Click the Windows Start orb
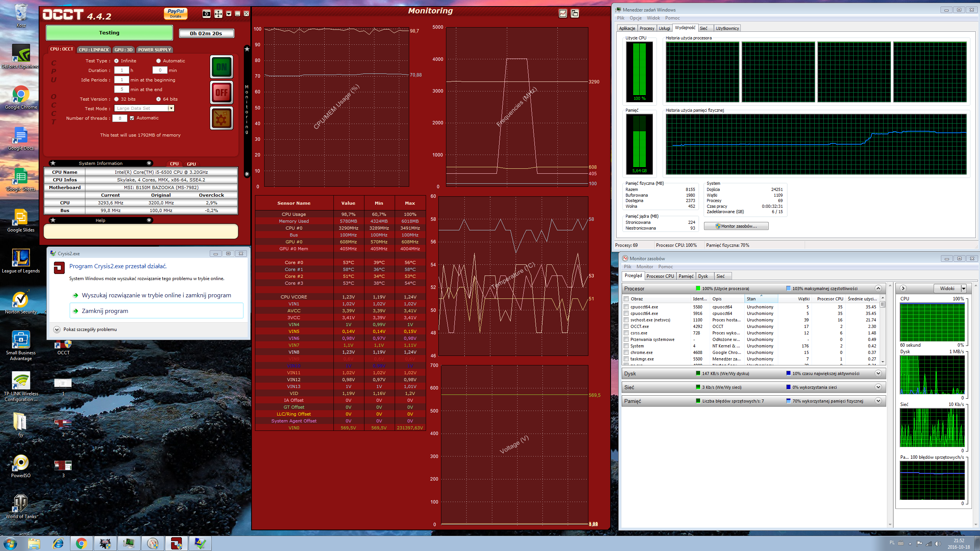 (10, 543)
